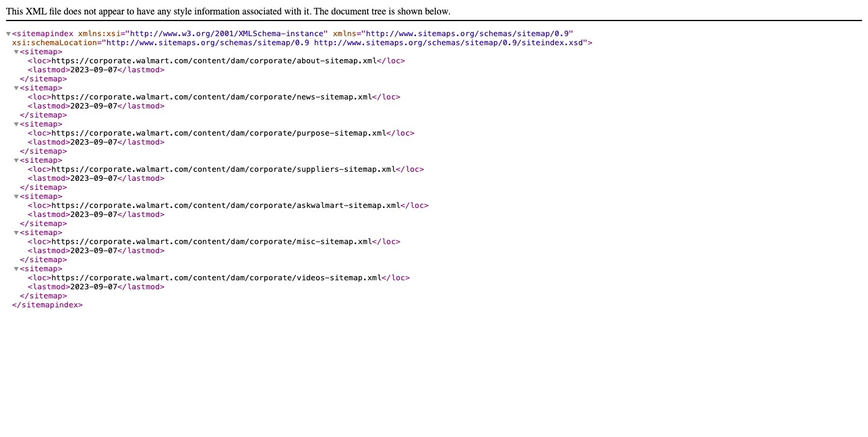Collapse the videos-sitemap entry triangle
The width and height of the screenshot is (868, 437).
click(16, 269)
